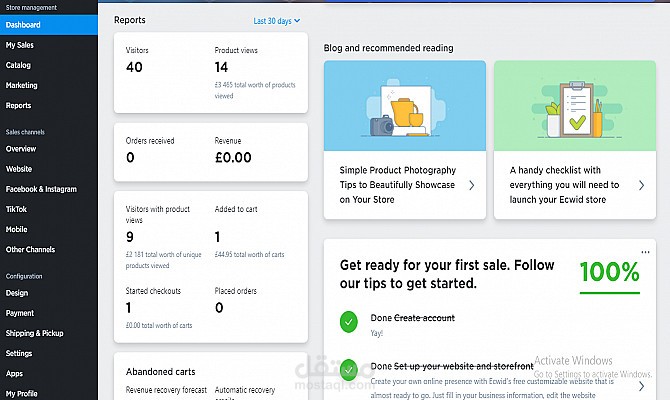Viewport: 670px width, 400px height.
Task: Open the Apps page
Action: coord(14,373)
